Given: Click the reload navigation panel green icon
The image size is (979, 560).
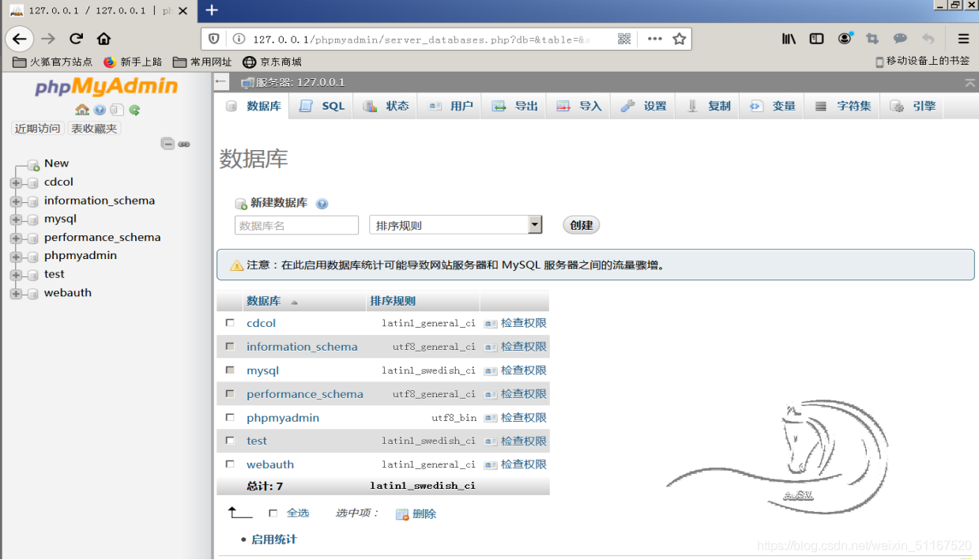Looking at the screenshot, I should tap(134, 110).
